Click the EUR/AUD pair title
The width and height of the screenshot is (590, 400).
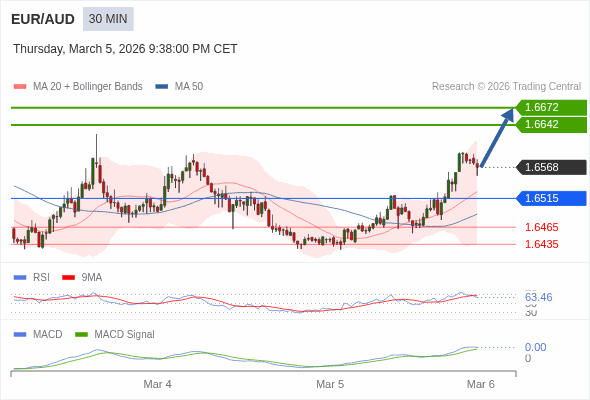tap(43, 19)
